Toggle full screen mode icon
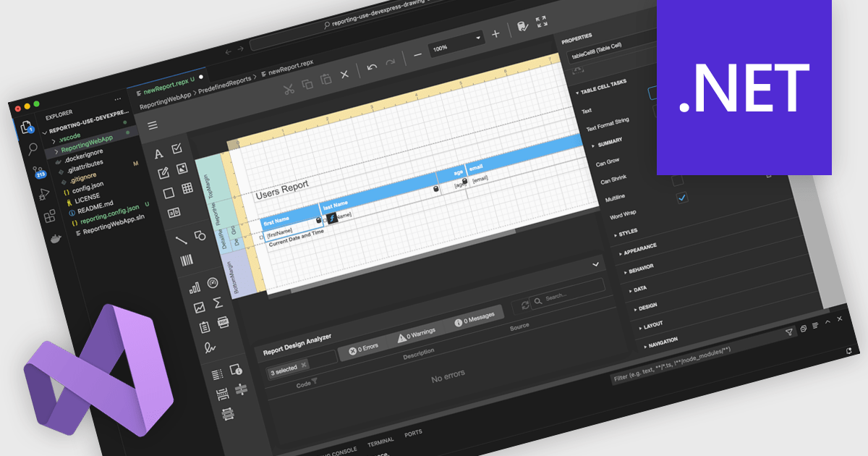 tap(541, 22)
